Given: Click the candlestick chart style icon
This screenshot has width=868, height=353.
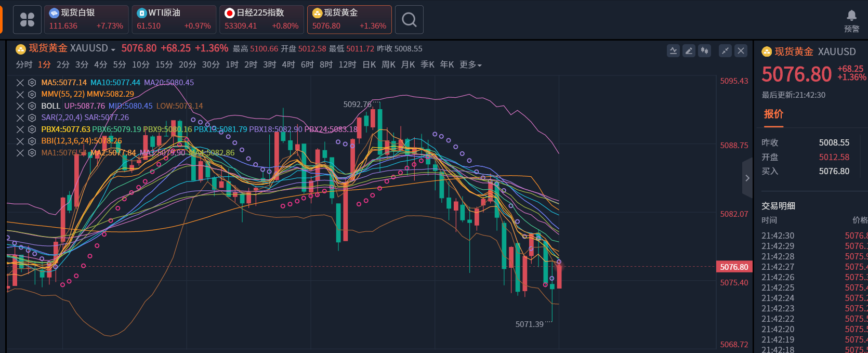Looking at the screenshot, I should point(704,50).
